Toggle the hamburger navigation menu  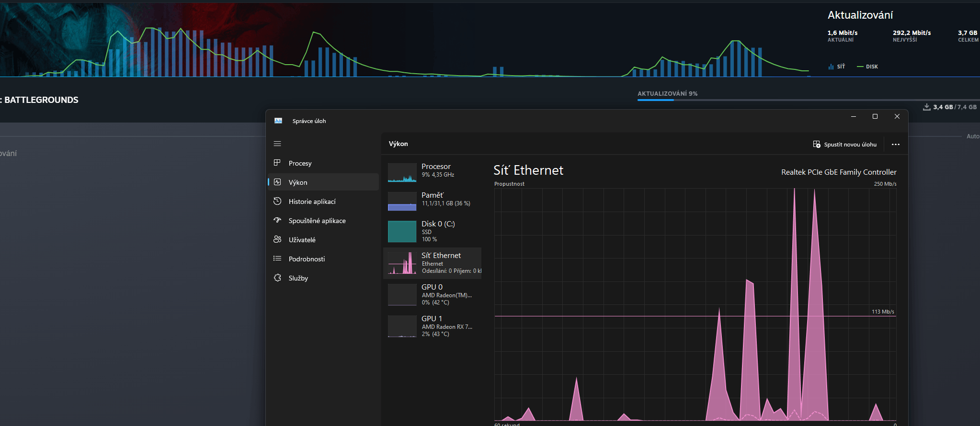coord(277,144)
